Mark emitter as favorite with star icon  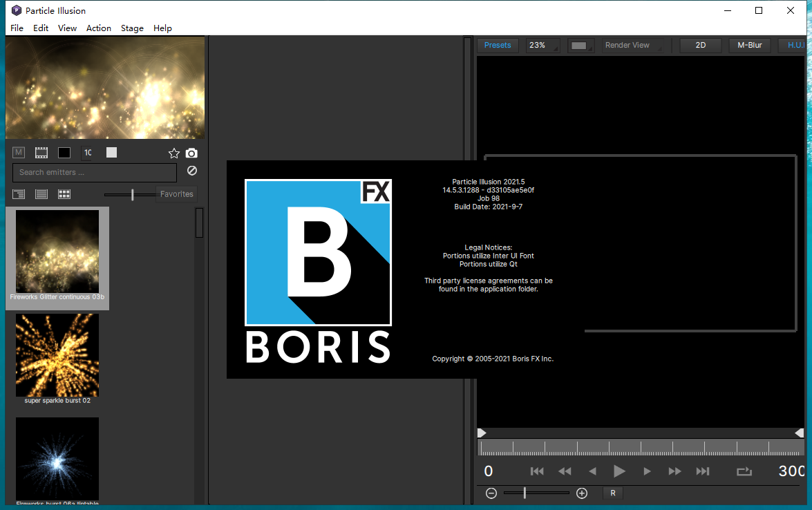174,153
